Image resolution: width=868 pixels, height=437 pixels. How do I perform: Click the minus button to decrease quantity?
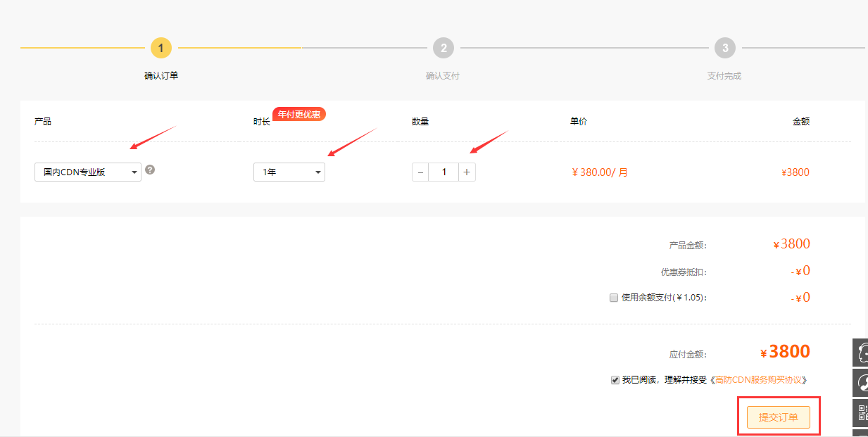click(420, 172)
